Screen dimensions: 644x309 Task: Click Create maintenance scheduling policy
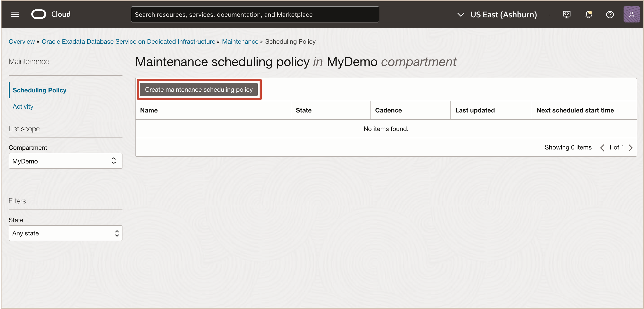[x=199, y=89]
